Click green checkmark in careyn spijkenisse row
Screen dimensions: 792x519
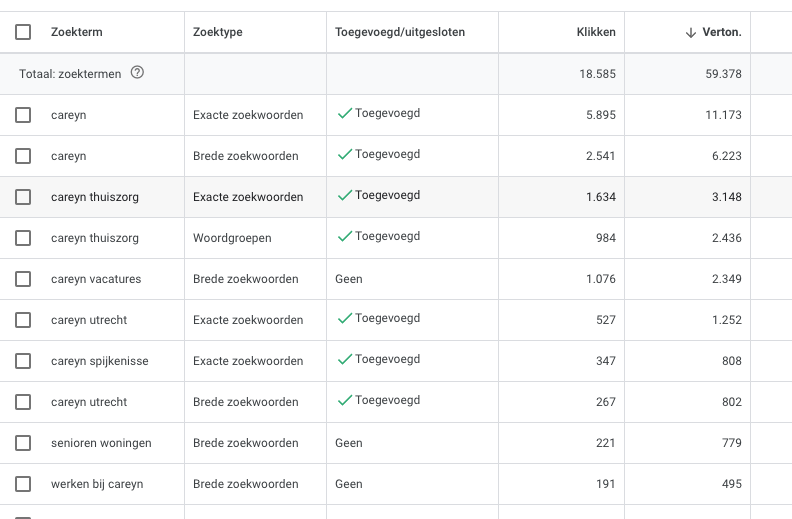[x=344, y=359]
